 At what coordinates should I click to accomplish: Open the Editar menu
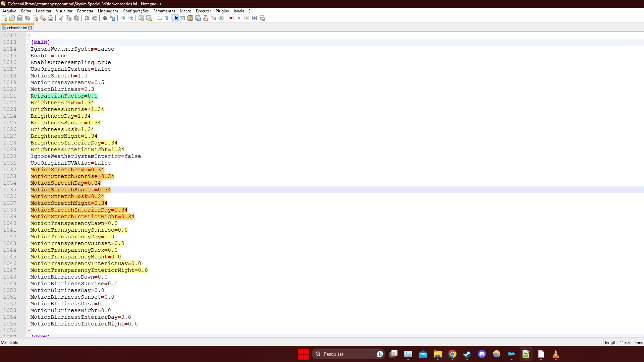click(x=26, y=11)
